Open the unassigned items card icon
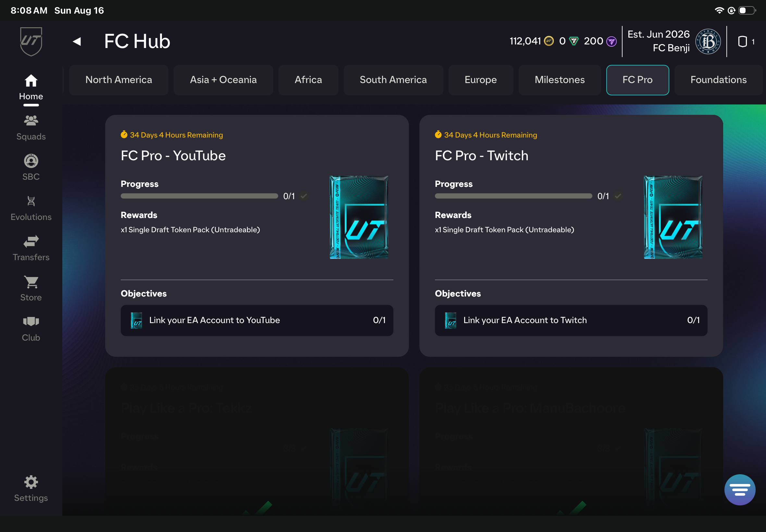 [742, 42]
